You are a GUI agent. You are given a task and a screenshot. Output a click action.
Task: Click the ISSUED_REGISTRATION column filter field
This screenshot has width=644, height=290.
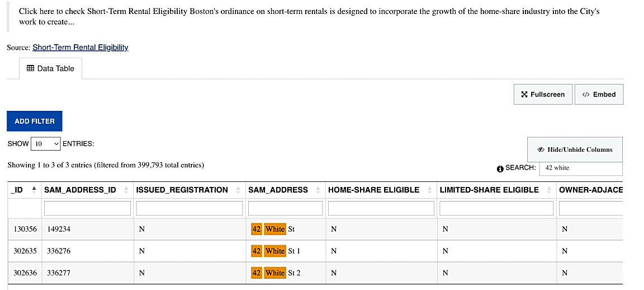(x=190, y=208)
